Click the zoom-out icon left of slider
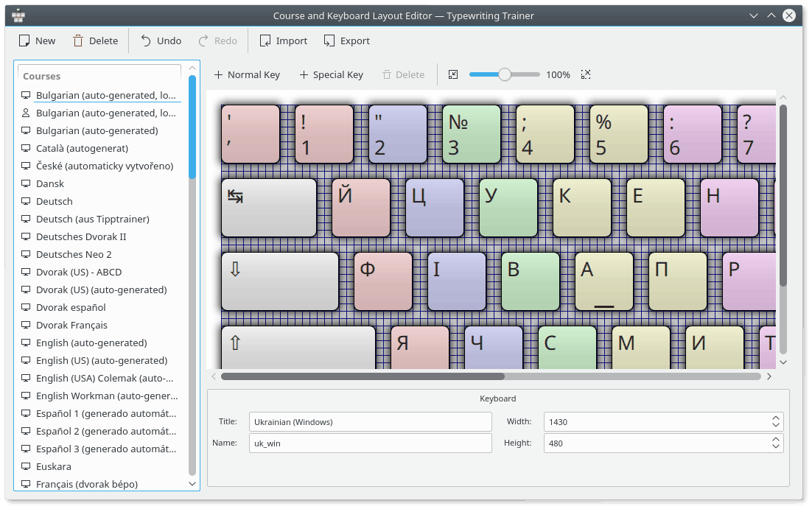This screenshot has width=812, height=509. pos(453,74)
